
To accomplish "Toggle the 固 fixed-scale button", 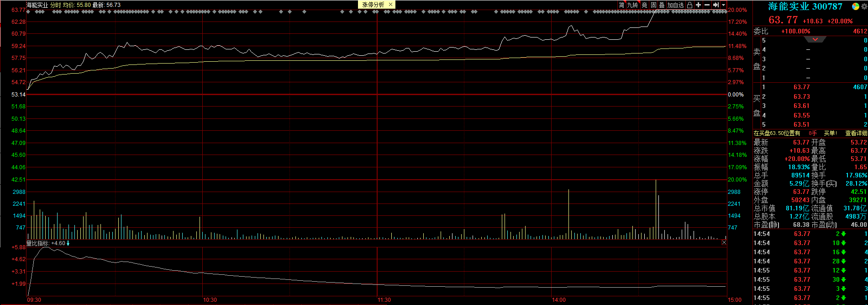I will 653,5.
